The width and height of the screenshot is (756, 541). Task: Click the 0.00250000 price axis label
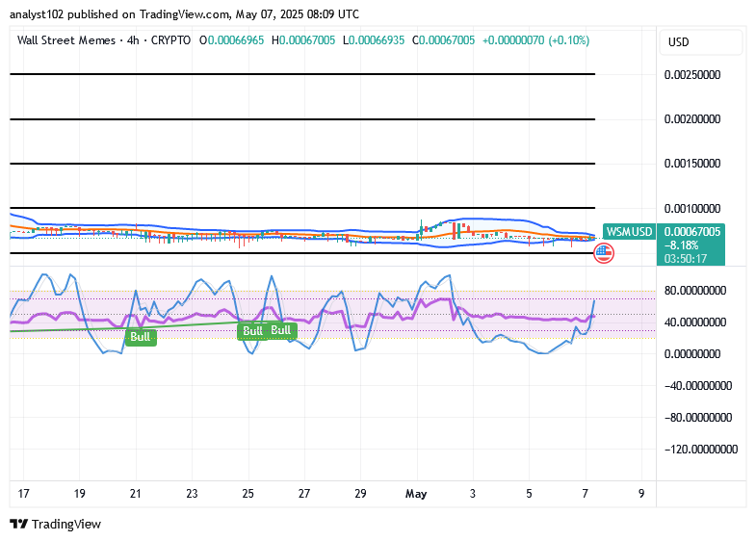coord(692,75)
